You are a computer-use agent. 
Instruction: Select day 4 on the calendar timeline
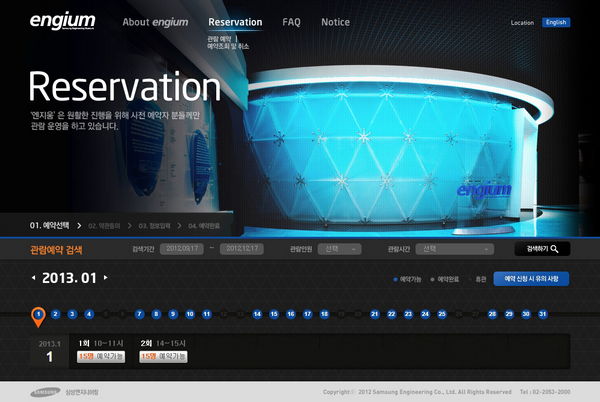[x=89, y=314]
